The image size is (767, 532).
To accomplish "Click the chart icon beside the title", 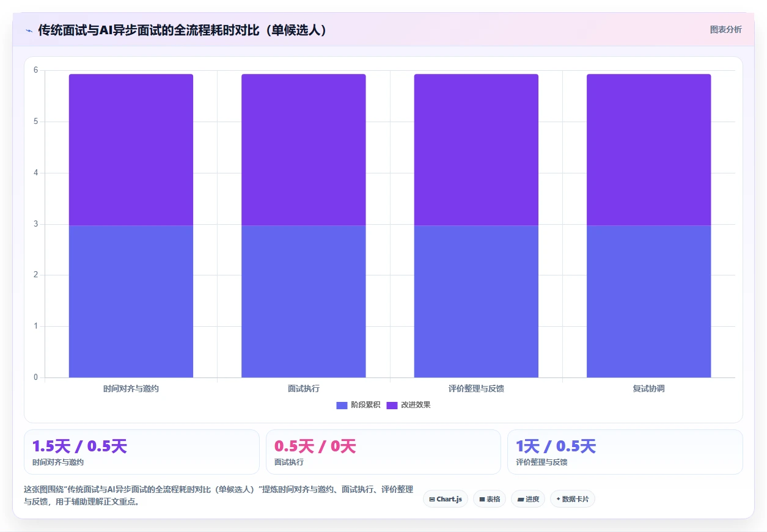I will (29, 30).
